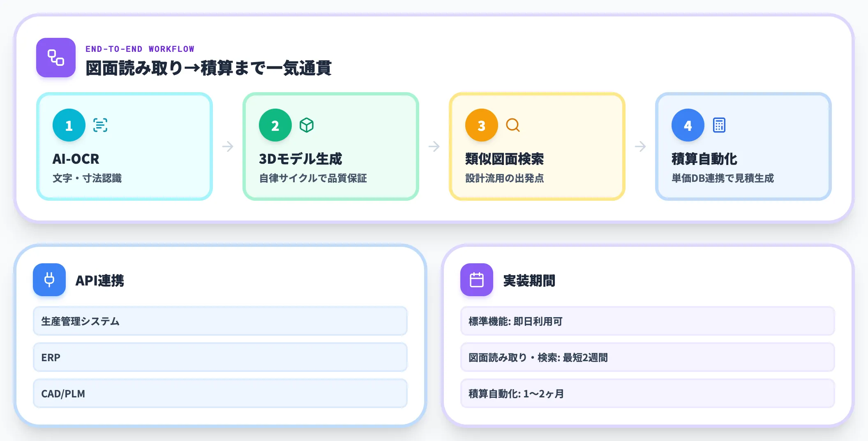Select the 標準機能: 即日利用可 row
The image size is (868, 441).
point(648,321)
